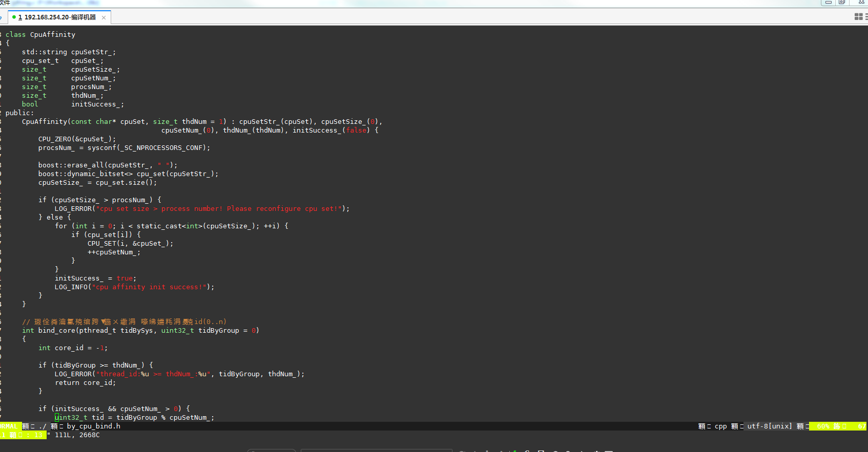Click by_cpu_bind.h filename in status line
The image size is (868, 452).
[93, 426]
